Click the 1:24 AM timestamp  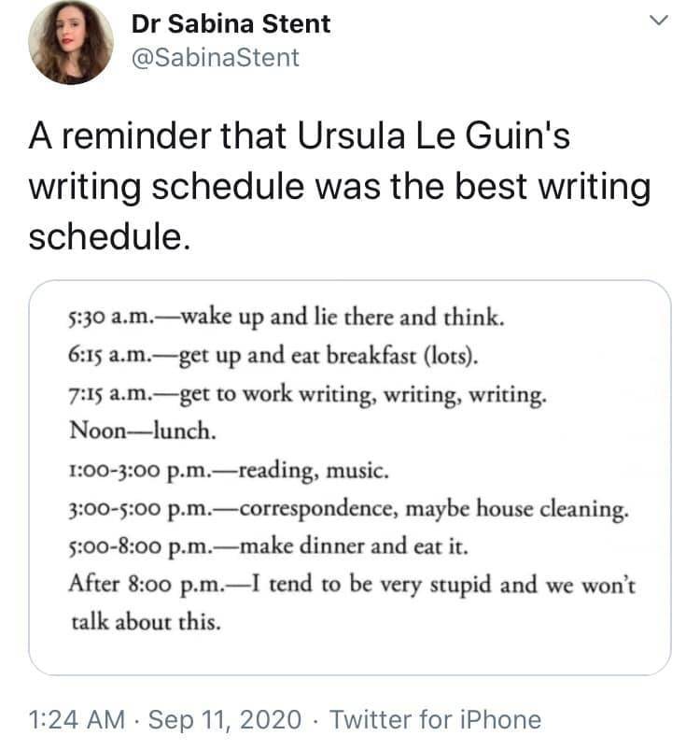[77, 719]
